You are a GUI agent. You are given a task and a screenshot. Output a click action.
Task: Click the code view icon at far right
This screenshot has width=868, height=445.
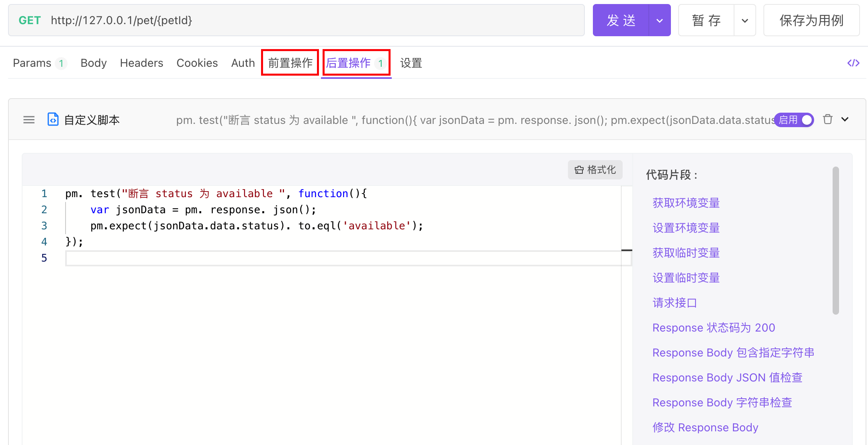click(853, 63)
